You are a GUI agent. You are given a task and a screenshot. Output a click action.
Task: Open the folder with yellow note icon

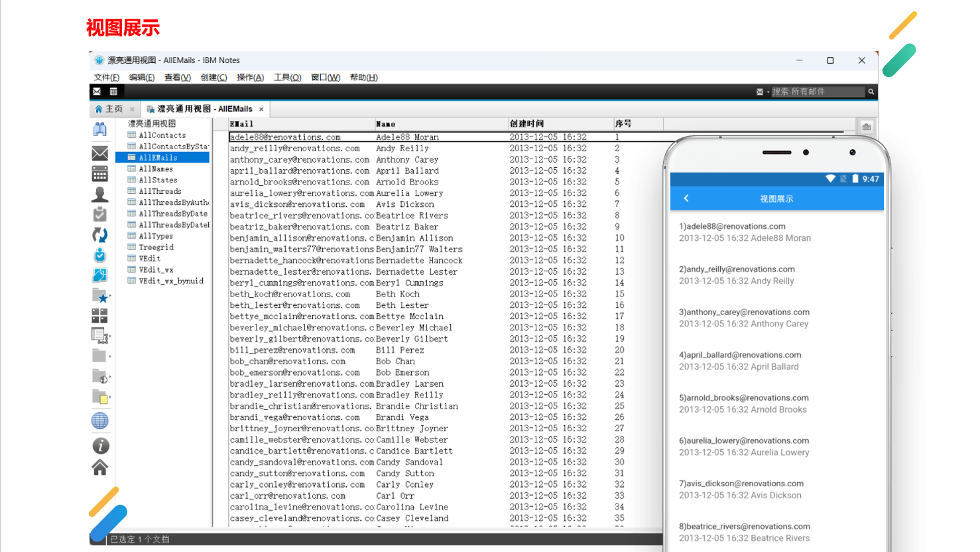click(x=99, y=397)
